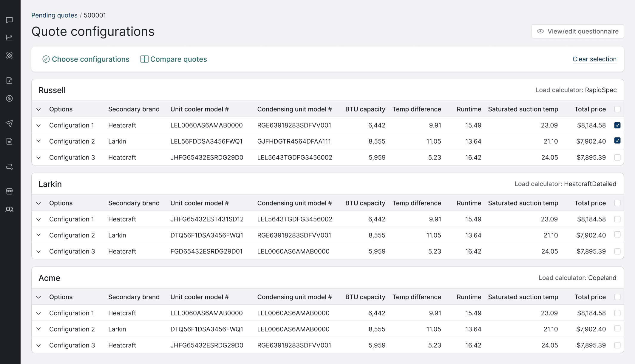The image size is (635, 364).
Task: Open the chat messages sidebar icon
Action: click(x=9, y=20)
